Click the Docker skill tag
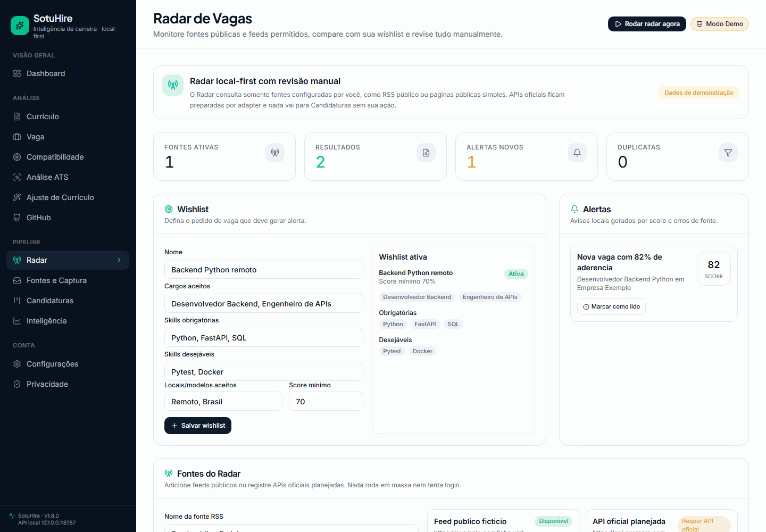The image size is (766, 532). (x=422, y=351)
